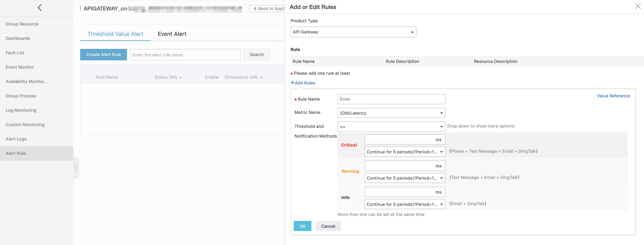The height and width of the screenshot is (245, 644).
Task: Open the threshold comparison operator >= dropdown
Action: 391,127
